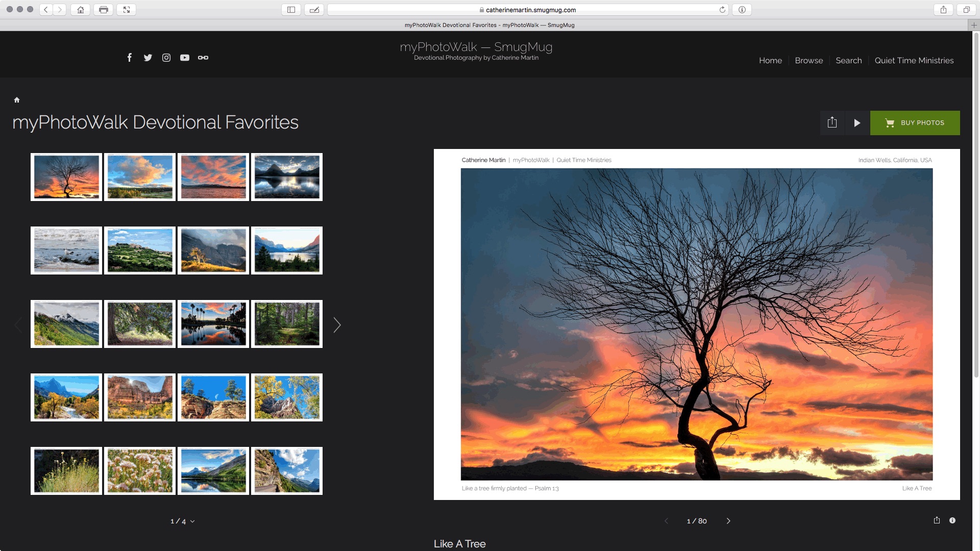Viewport: 980px width, 551px height.
Task: Click the site info icon next to address bar
Action: (x=742, y=10)
